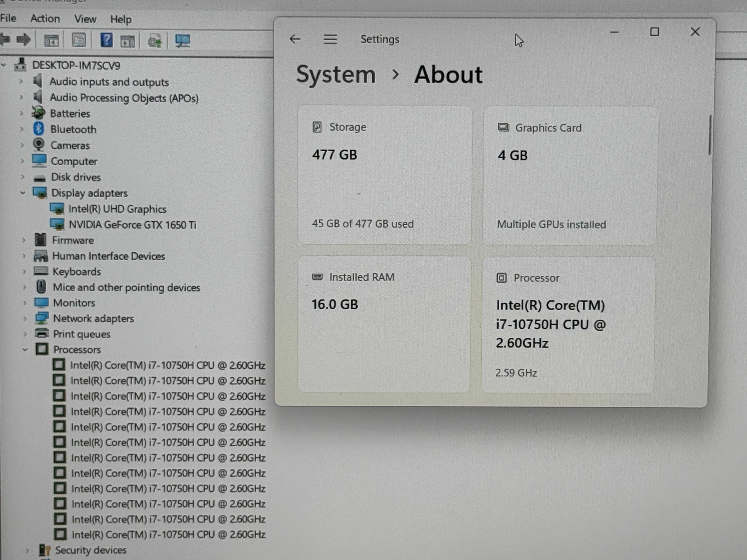The image size is (747, 560).
Task: Click the "Multiple GPUs installed" text
Action: point(552,224)
